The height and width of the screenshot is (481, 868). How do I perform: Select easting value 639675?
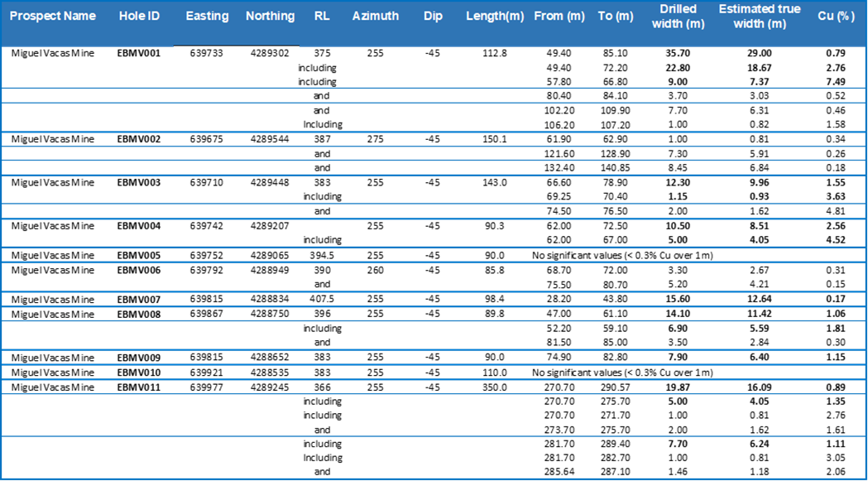(x=207, y=139)
